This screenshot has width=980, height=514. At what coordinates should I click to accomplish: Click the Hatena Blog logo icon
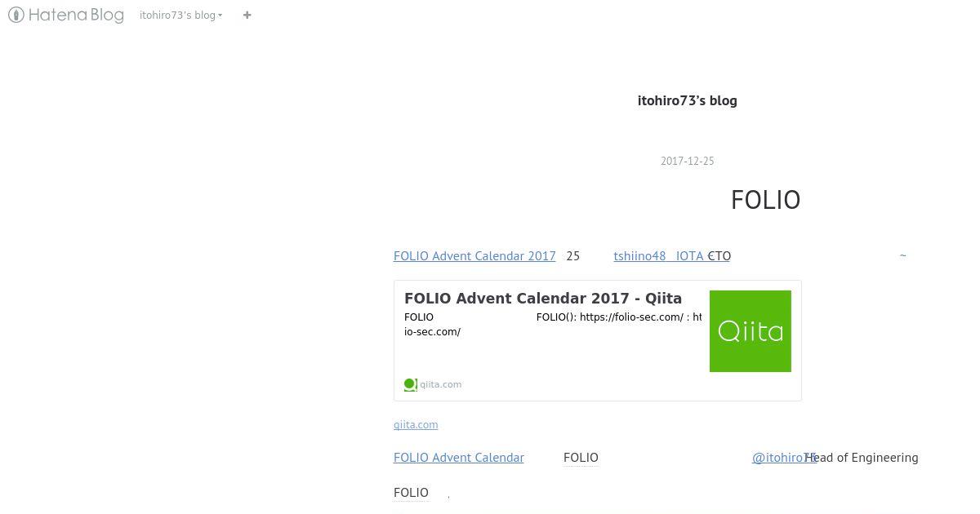click(16, 15)
